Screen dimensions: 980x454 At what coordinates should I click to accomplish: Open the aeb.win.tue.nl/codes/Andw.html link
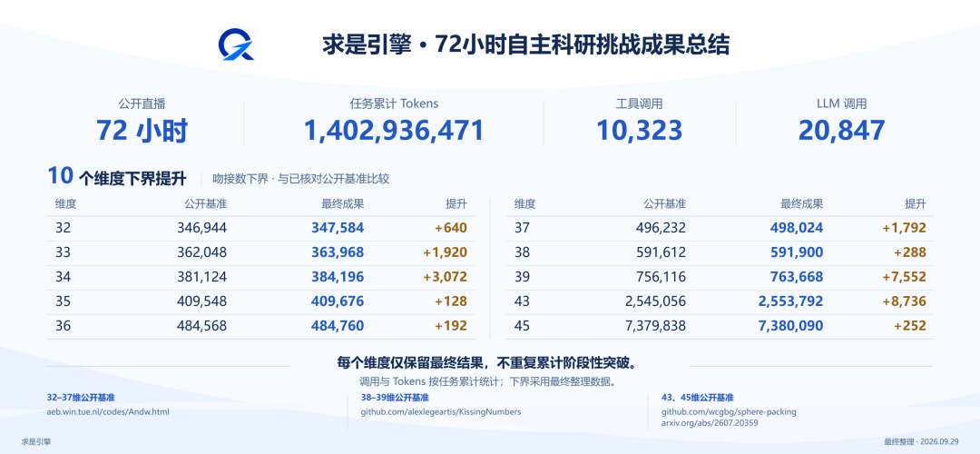click(x=108, y=412)
